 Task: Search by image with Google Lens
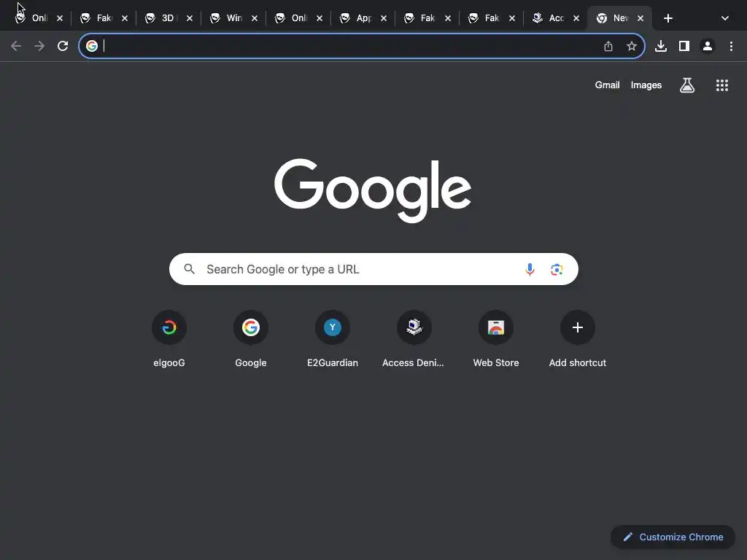[557, 269]
